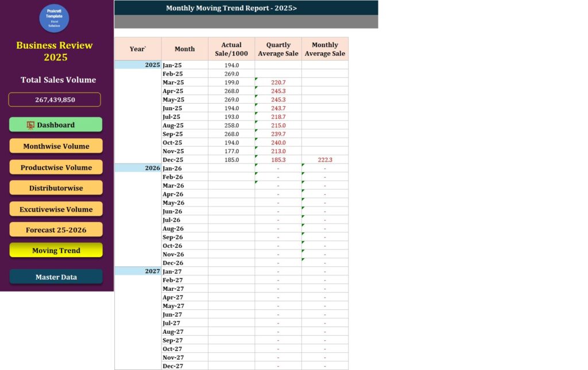Open the Productwise Volume report
This screenshot has height=370, width=588.
56,166
